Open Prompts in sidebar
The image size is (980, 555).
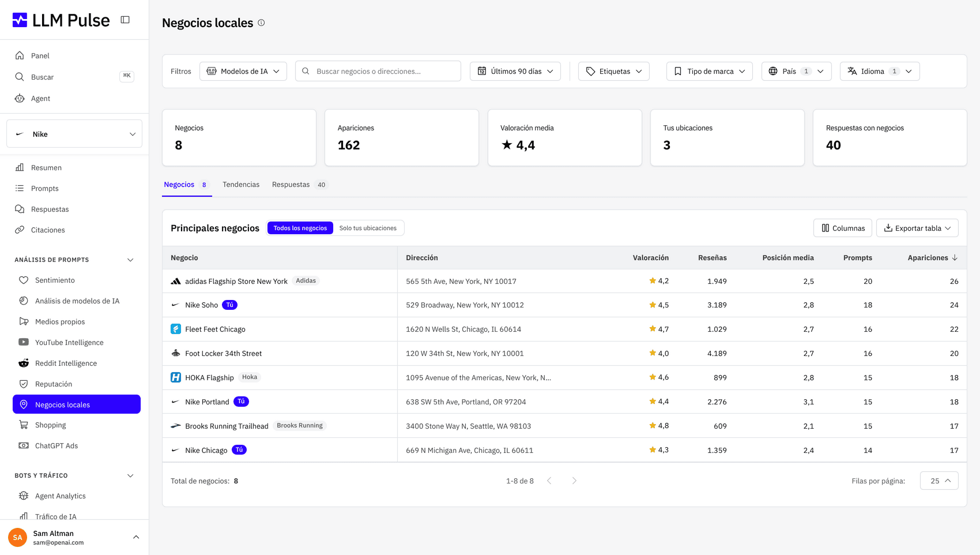(x=45, y=188)
